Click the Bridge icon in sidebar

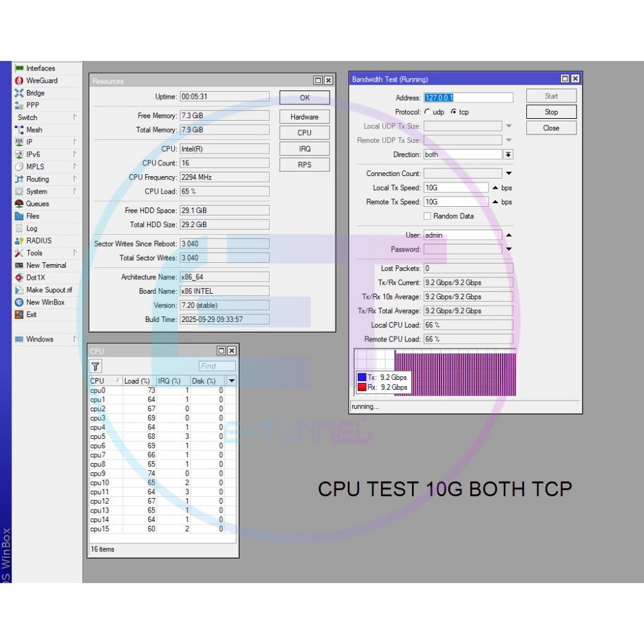[x=19, y=93]
